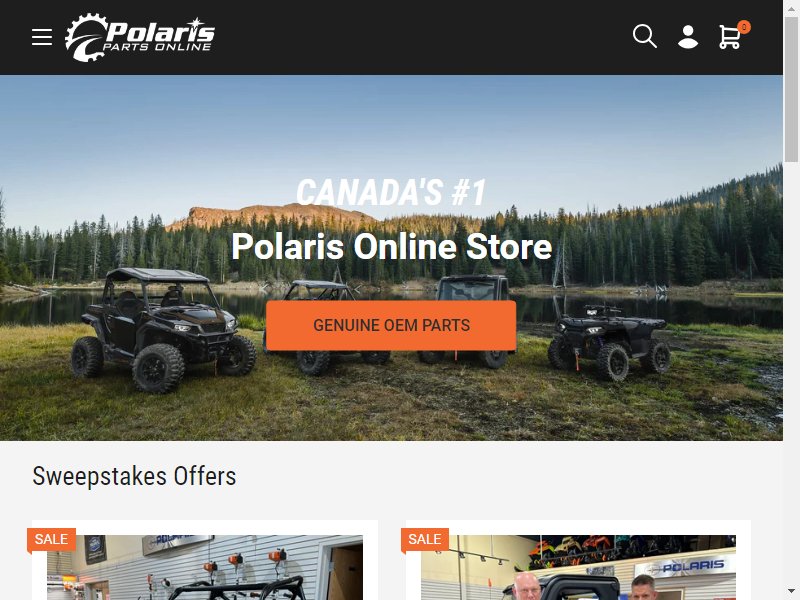
Task: Click the scrollbar down arrow
Action: coord(791,593)
